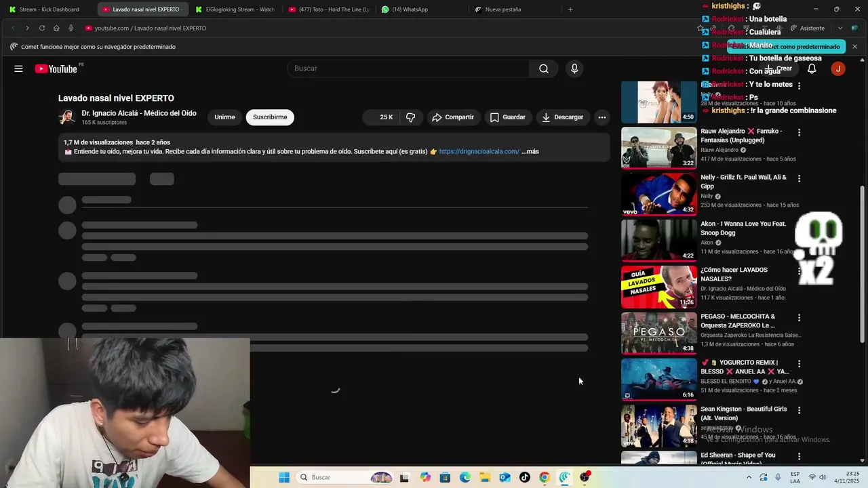Open ¿Cómo hacer LAVADOS NASALES? video
This screenshot has width=868, height=488.
pos(734,274)
